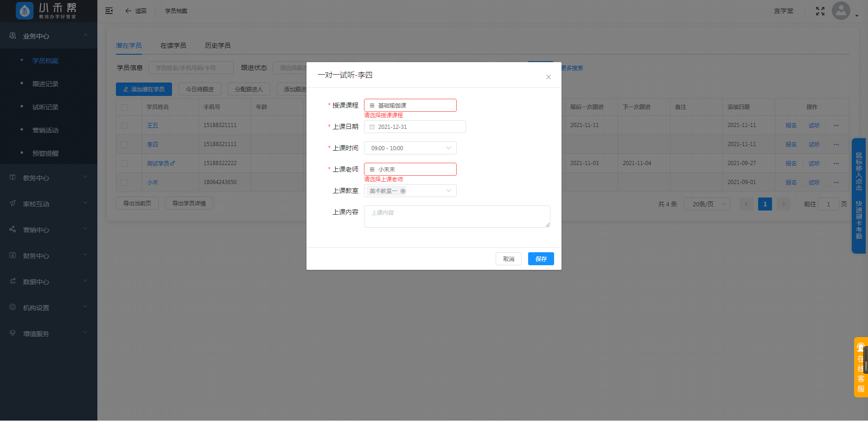Viewport: 868px width, 421px height.
Task: Click the 分配跟进人 button
Action: click(x=249, y=89)
